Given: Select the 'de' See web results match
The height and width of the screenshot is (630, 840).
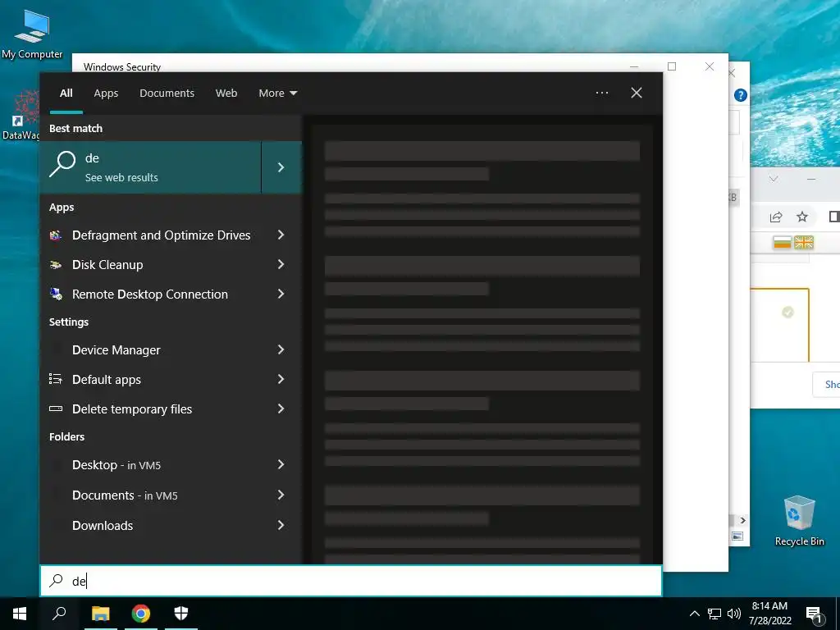Looking at the screenshot, I should point(151,167).
